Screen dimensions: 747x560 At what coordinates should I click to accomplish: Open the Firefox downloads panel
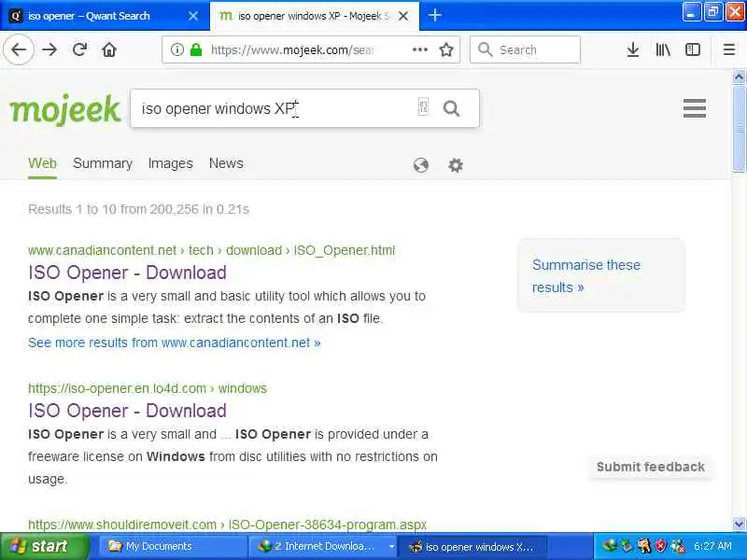[633, 49]
